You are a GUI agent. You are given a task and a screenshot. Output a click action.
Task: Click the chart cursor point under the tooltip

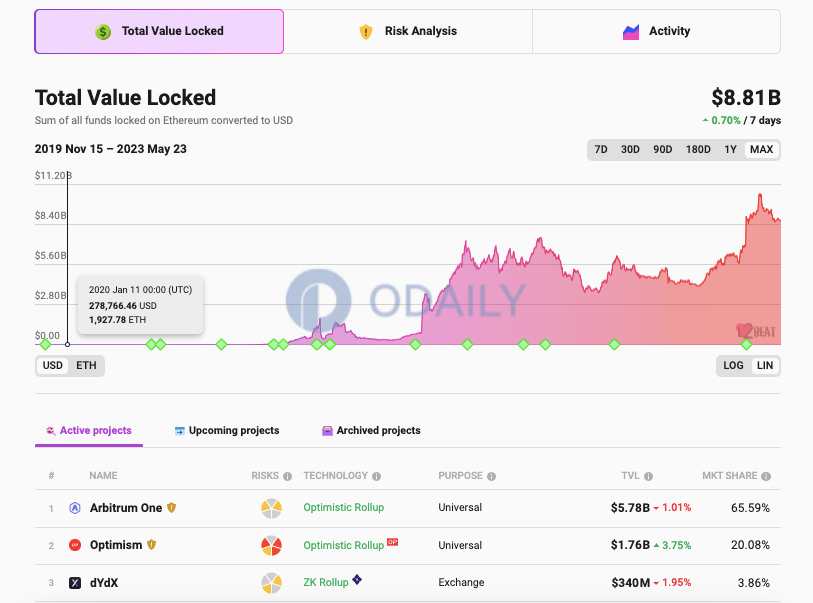(67, 344)
